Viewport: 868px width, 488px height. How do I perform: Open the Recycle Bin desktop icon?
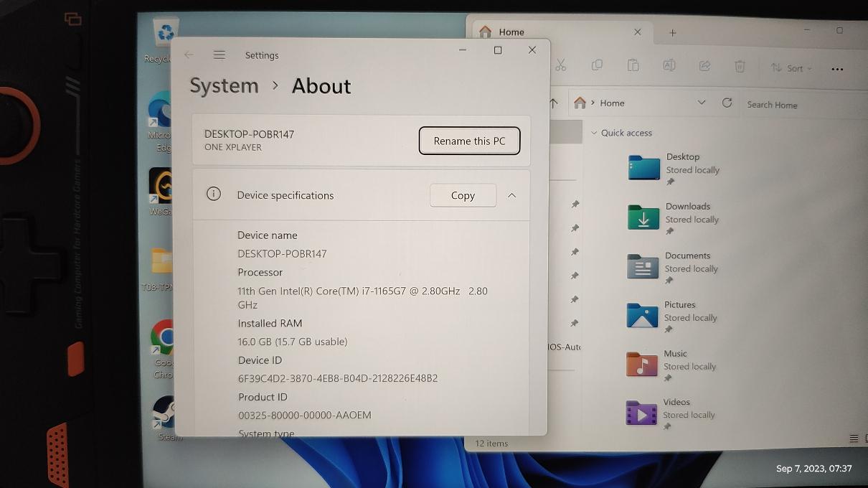[165, 40]
